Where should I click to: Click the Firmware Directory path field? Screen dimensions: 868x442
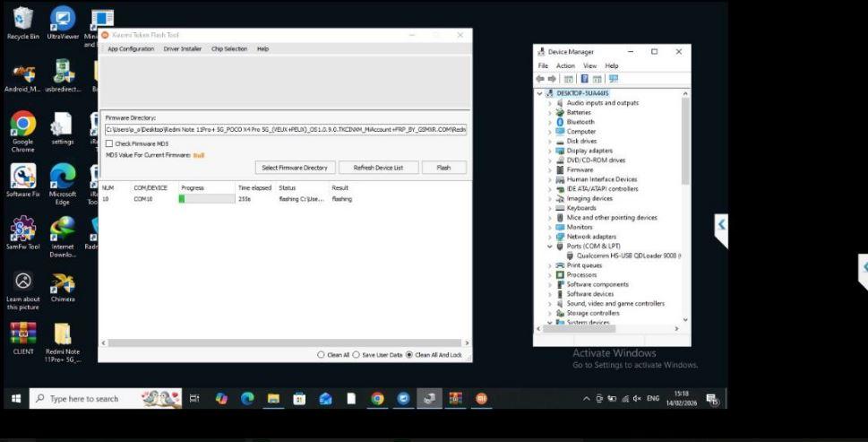tap(285, 130)
